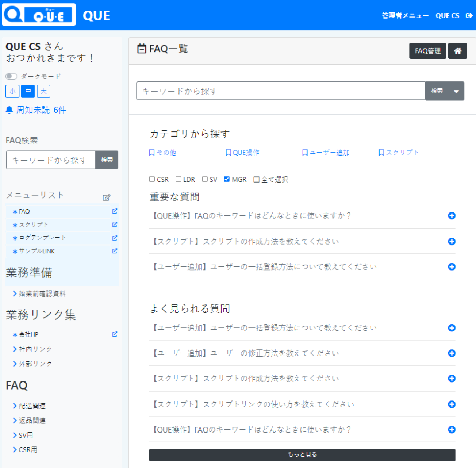Open the 会社HP link
The width and height of the screenshot is (476, 468).
pos(28,334)
